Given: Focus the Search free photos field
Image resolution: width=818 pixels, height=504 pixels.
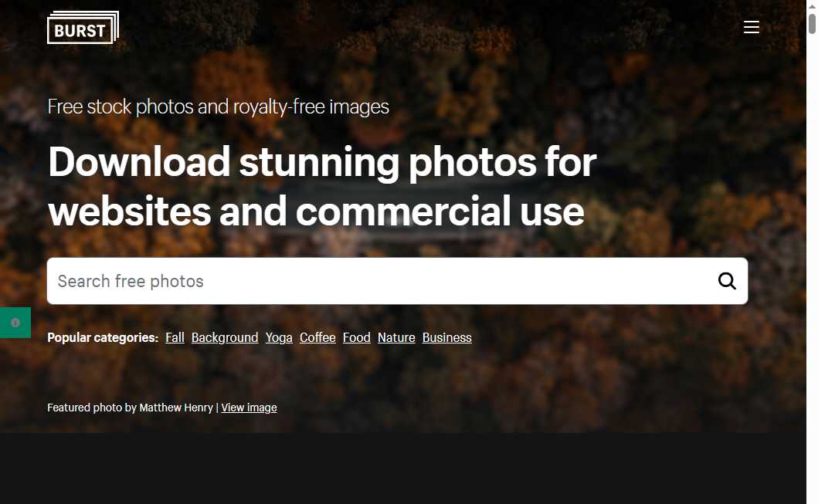Looking at the screenshot, I should (378, 281).
